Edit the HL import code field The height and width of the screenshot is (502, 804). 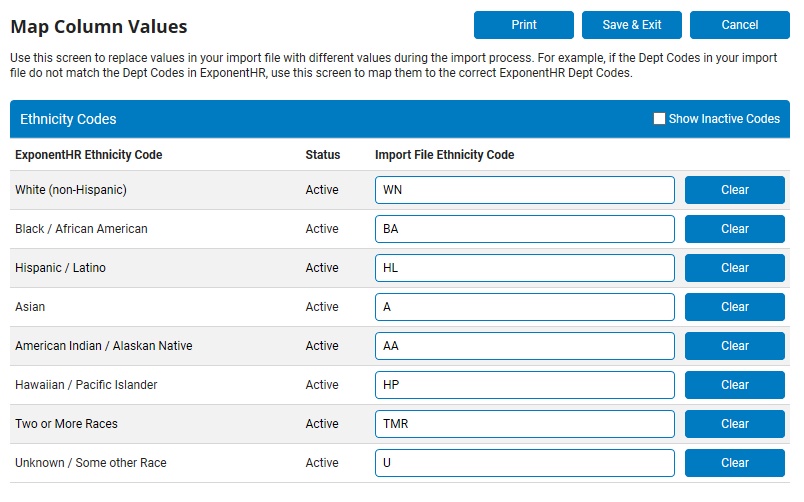point(525,268)
